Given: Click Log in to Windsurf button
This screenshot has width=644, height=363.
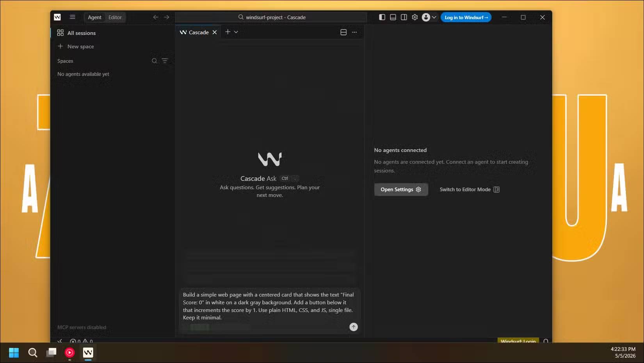Looking at the screenshot, I should click(466, 17).
